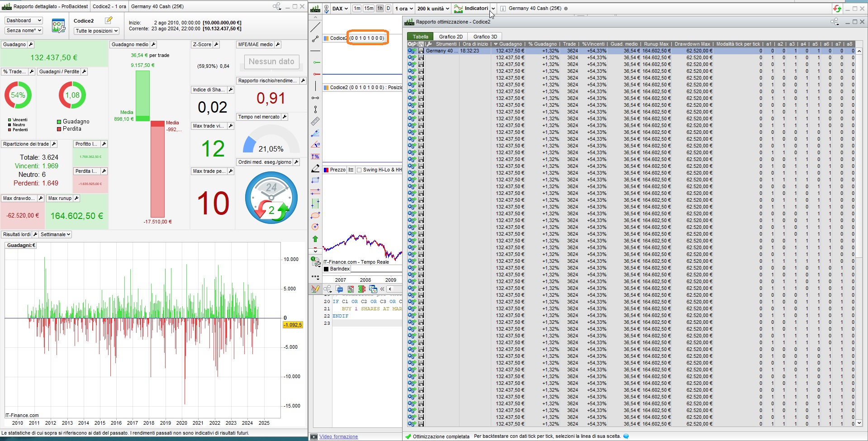Image resolution: width=868 pixels, height=441 pixels.
Task: Open dashboard customization settings icon
Action: point(58,26)
